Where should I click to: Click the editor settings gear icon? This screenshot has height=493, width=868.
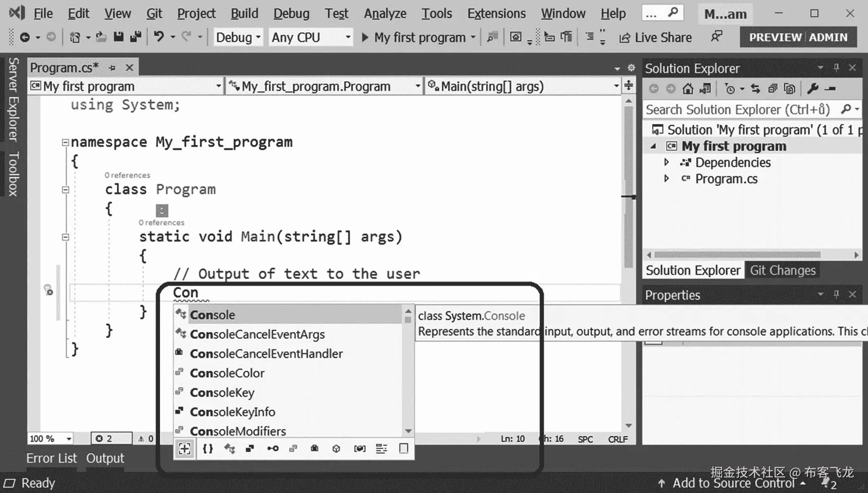point(632,67)
